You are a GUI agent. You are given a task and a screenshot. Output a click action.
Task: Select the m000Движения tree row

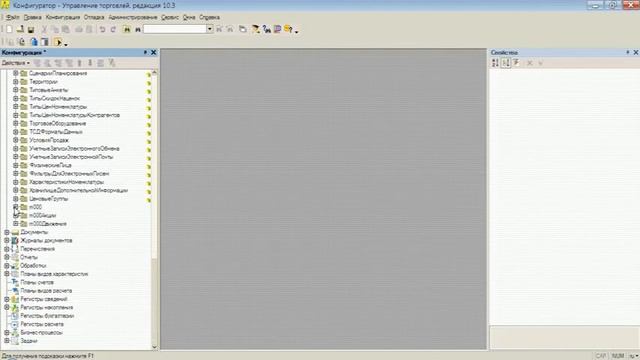point(48,224)
